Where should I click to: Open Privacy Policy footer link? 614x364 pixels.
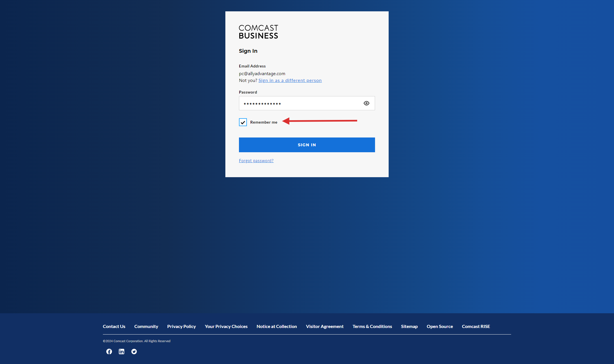[181, 327]
